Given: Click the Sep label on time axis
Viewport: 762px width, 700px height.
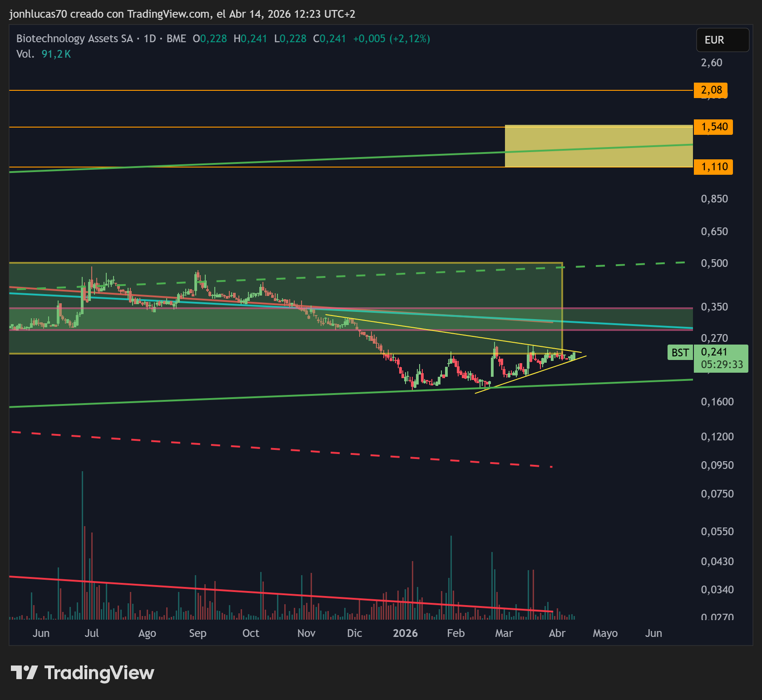Looking at the screenshot, I should pos(198,633).
